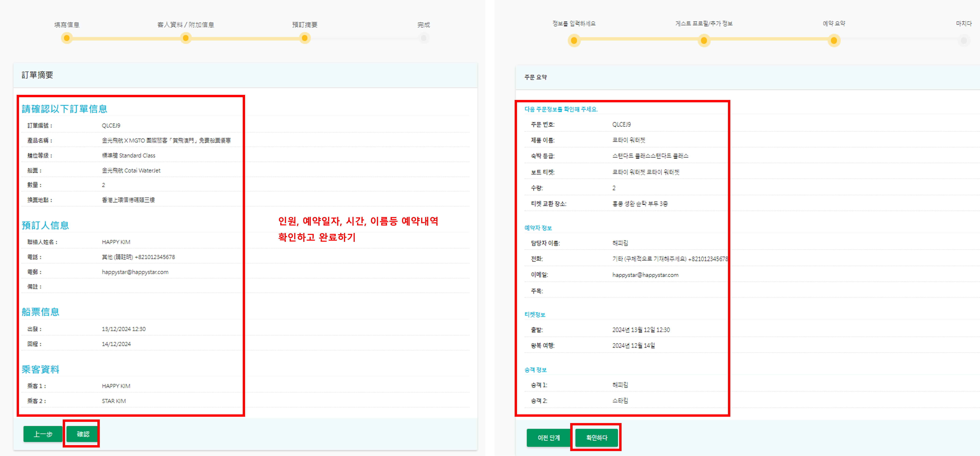
Task: Click the Korean 확인하다 confirm button
Action: 596,438
